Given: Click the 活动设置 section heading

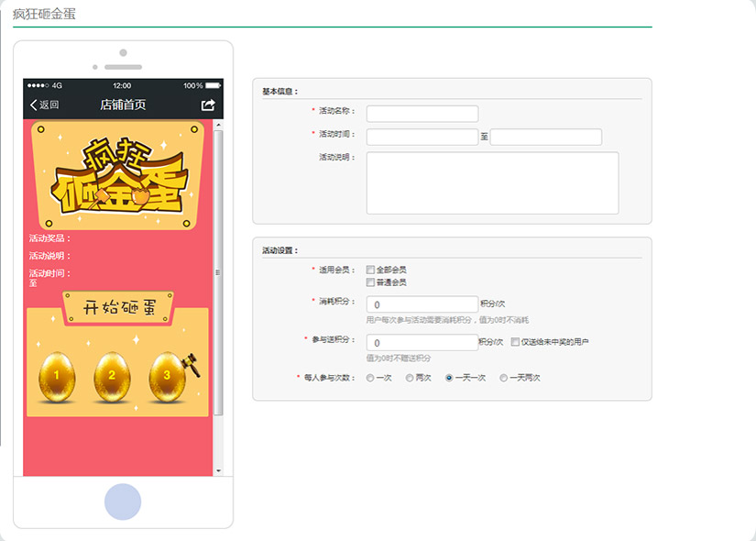Looking at the screenshot, I should 280,250.
